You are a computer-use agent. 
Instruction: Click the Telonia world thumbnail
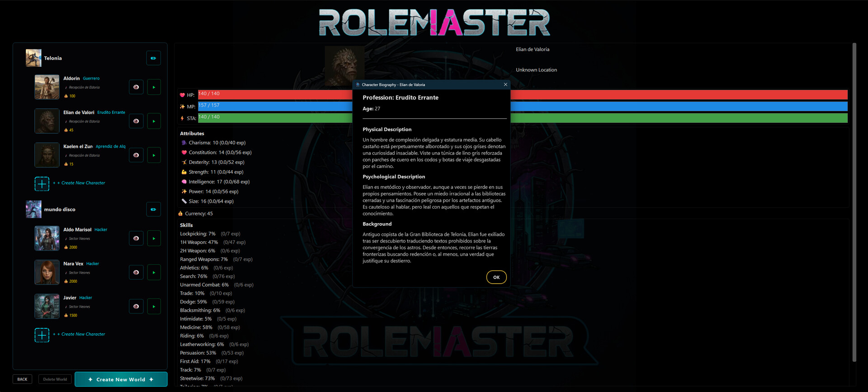tap(33, 58)
